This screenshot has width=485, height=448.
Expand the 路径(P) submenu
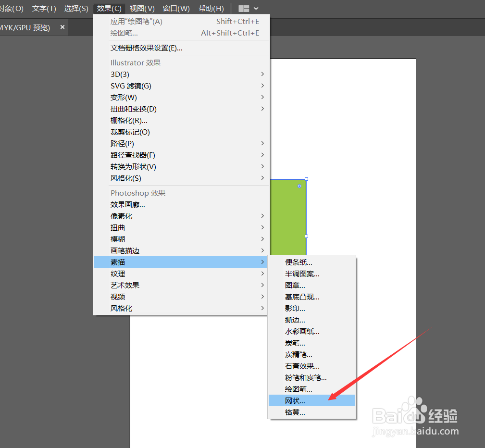tap(182, 144)
